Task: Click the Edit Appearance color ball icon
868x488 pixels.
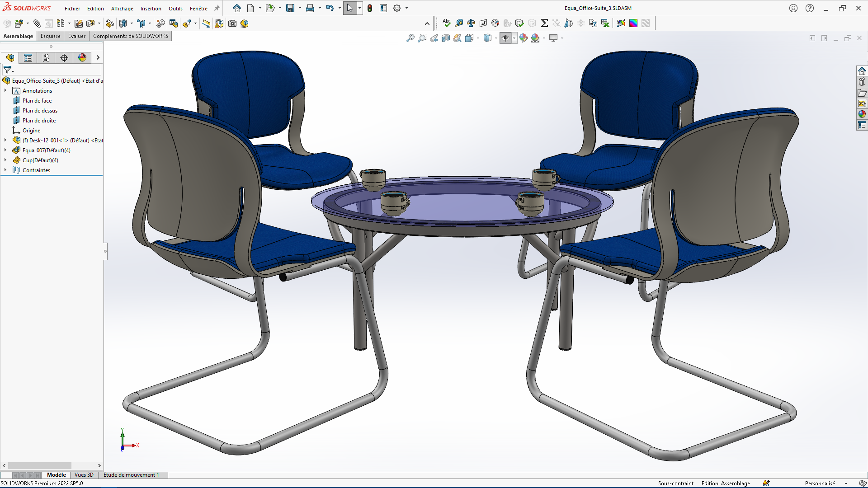Action: click(x=524, y=38)
